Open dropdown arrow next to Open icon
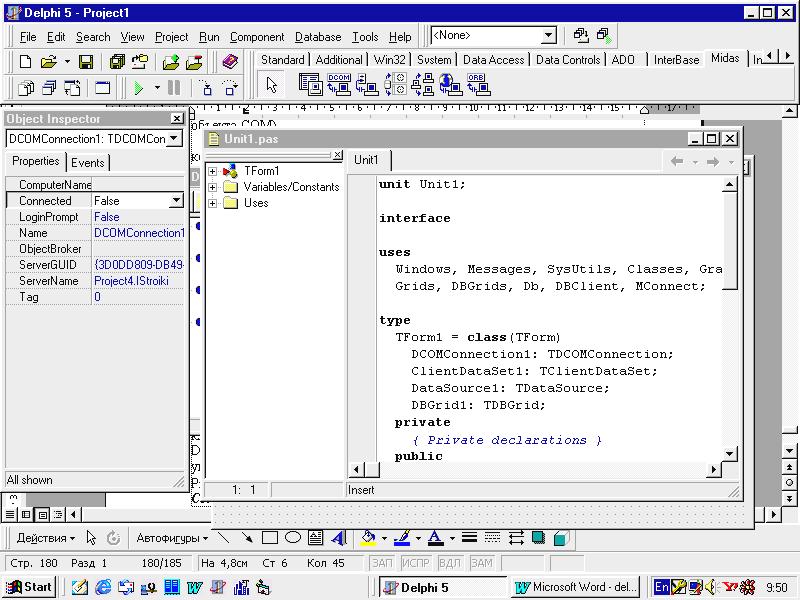 pos(67,62)
